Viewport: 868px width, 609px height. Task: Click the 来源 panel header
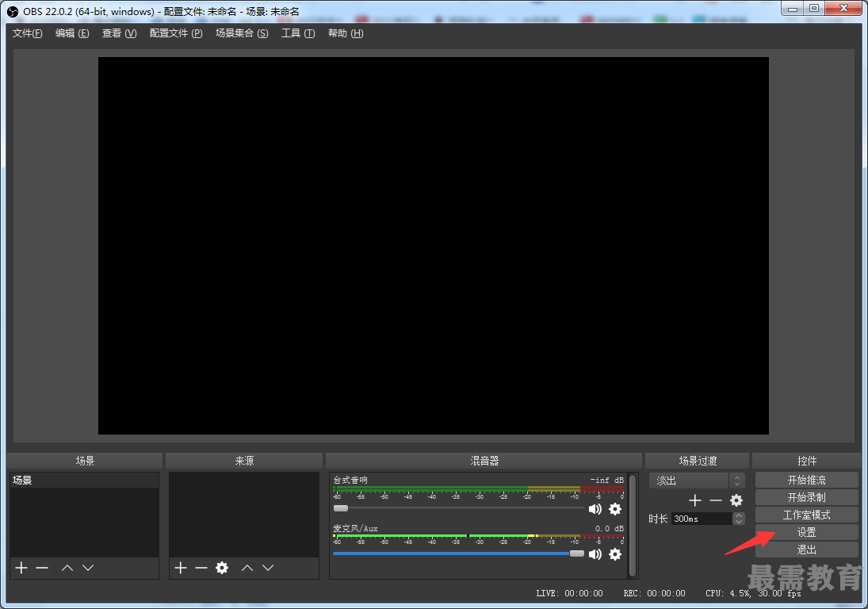244,461
